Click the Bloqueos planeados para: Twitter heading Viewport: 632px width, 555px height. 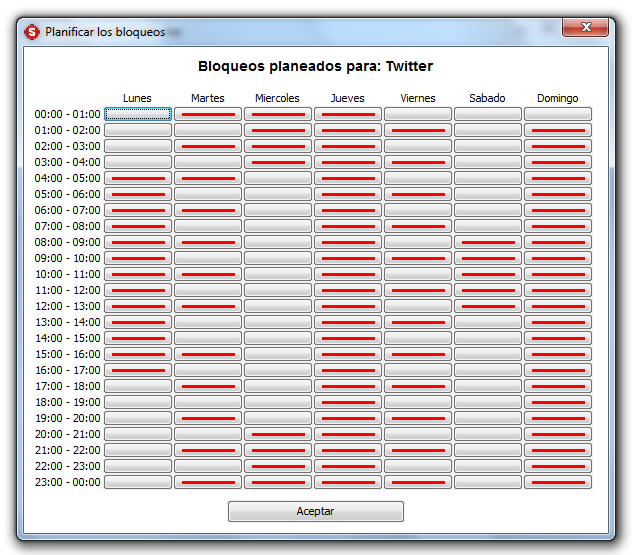point(316,66)
